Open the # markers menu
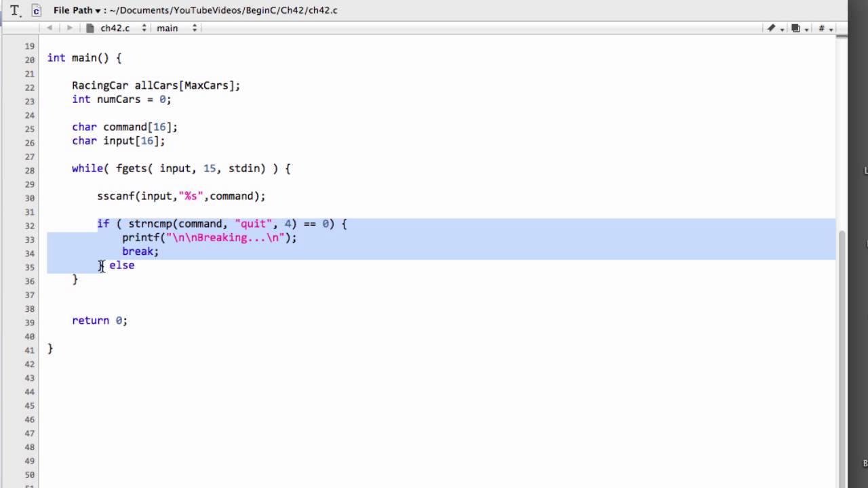868x488 pixels. 825,28
